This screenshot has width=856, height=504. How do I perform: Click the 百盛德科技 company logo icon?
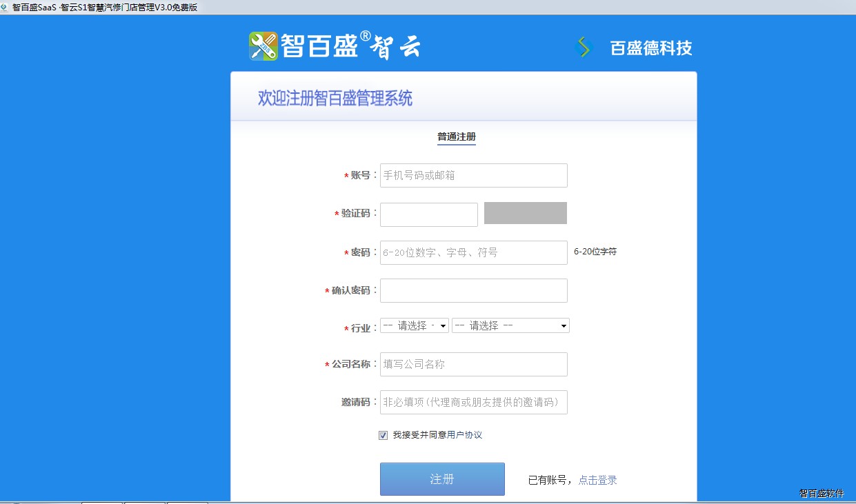pos(584,48)
